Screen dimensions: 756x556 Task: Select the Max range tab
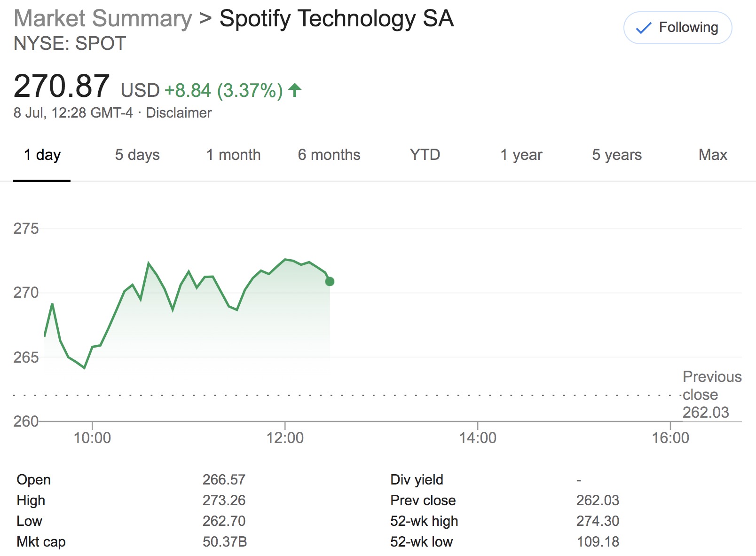click(x=713, y=155)
